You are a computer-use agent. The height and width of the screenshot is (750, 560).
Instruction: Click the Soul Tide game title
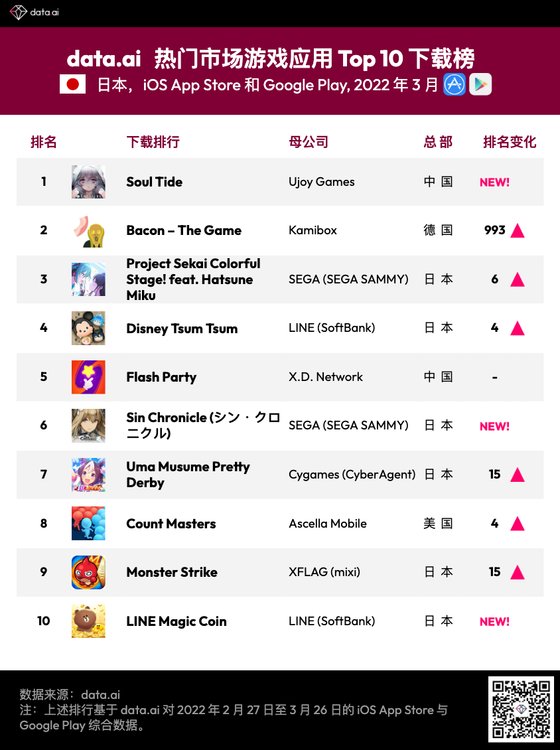[x=154, y=182]
